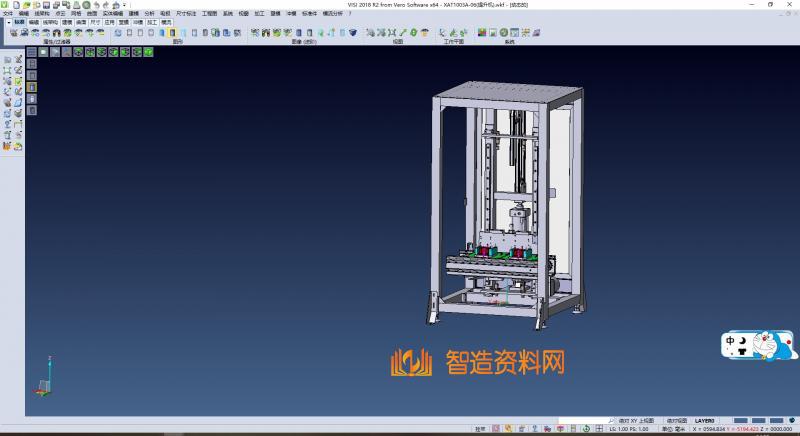
Task: Click the dark blue box icon ending 图像 group
Action: coord(353,33)
